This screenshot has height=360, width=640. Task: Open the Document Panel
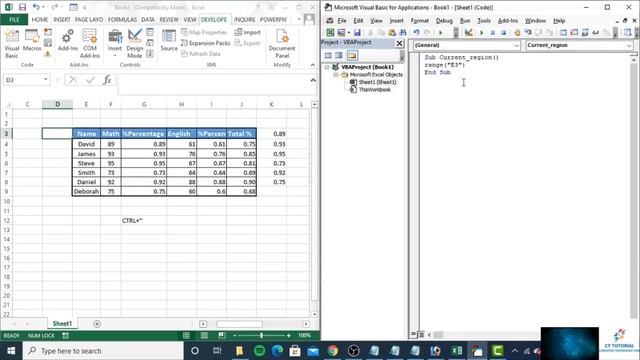(282, 44)
